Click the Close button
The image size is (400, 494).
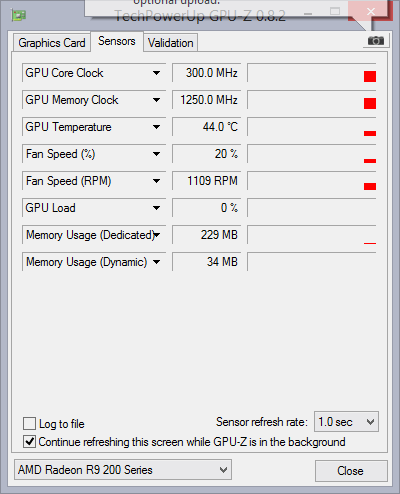pos(351,471)
